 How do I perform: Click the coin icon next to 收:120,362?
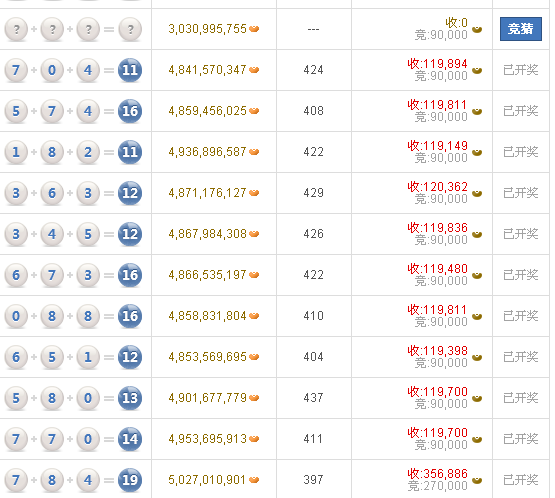pos(477,193)
